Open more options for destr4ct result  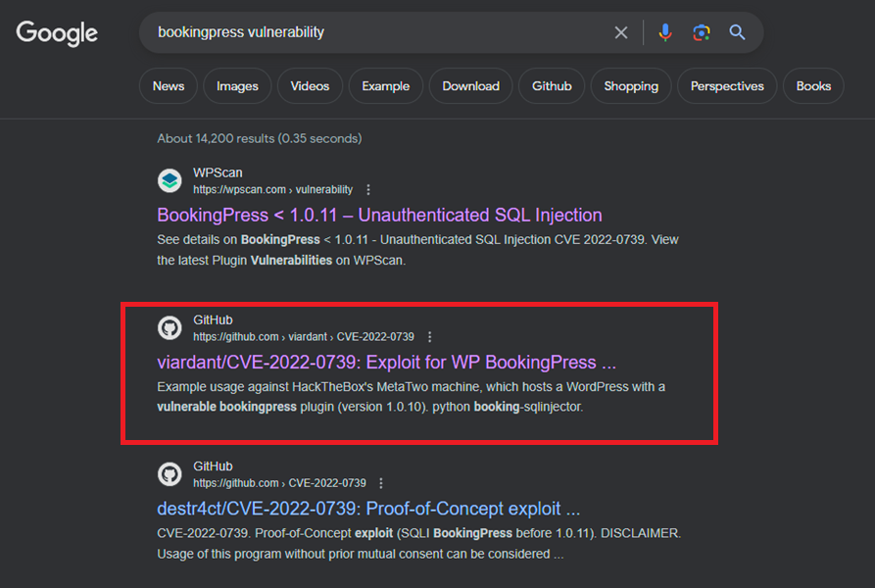[381, 483]
